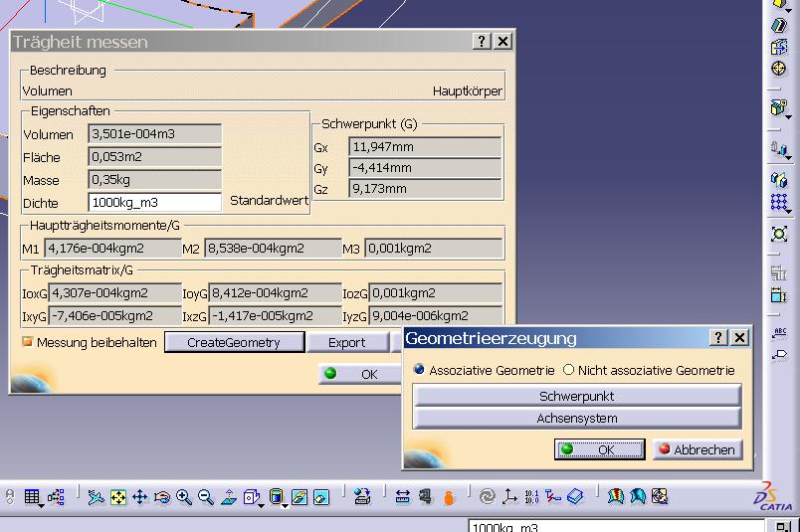Click the Axis System icon in bottom toolbar

(x=509, y=497)
